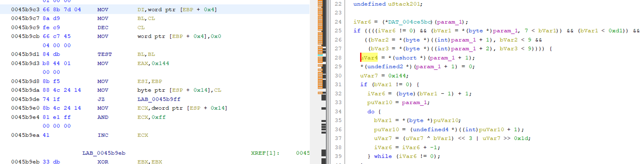Select the TEST instruction mnemonic

pos(104,54)
